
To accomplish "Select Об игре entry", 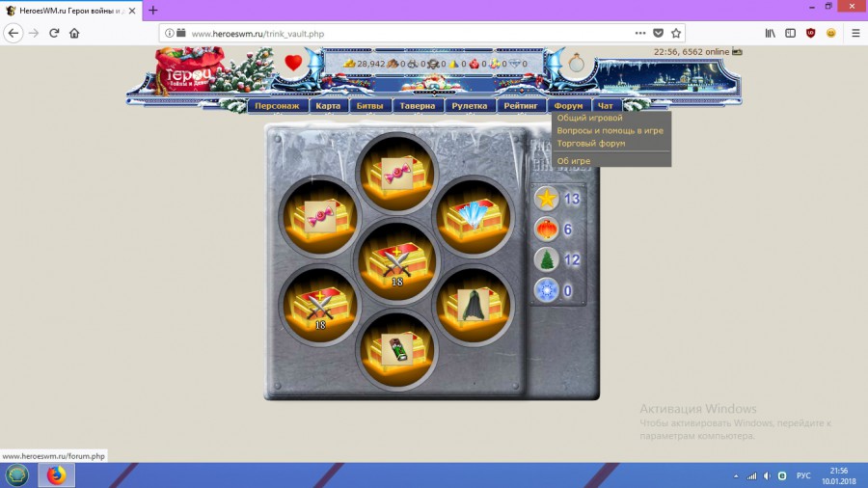I will click(574, 161).
